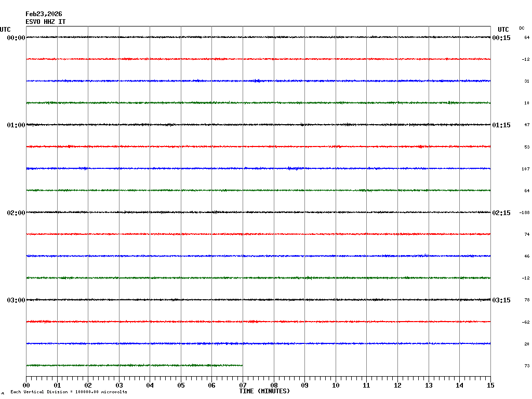Select the 01:00 UTC row label
Screen dimensions: 532x399
point(16,125)
